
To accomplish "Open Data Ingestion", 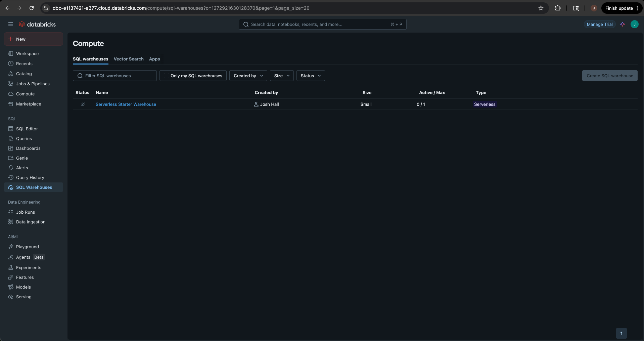I will (x=34, y=222).
